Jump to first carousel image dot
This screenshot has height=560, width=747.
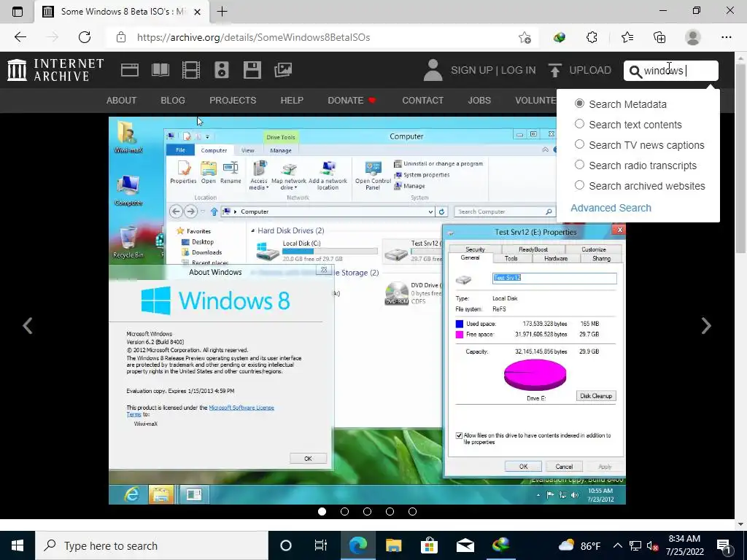(322, 511)
